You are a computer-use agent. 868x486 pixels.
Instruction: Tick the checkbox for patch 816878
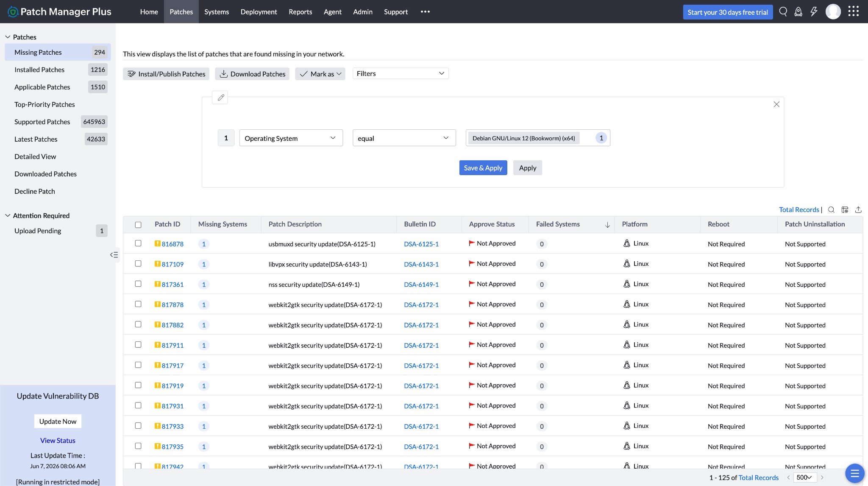pos(138,243)
